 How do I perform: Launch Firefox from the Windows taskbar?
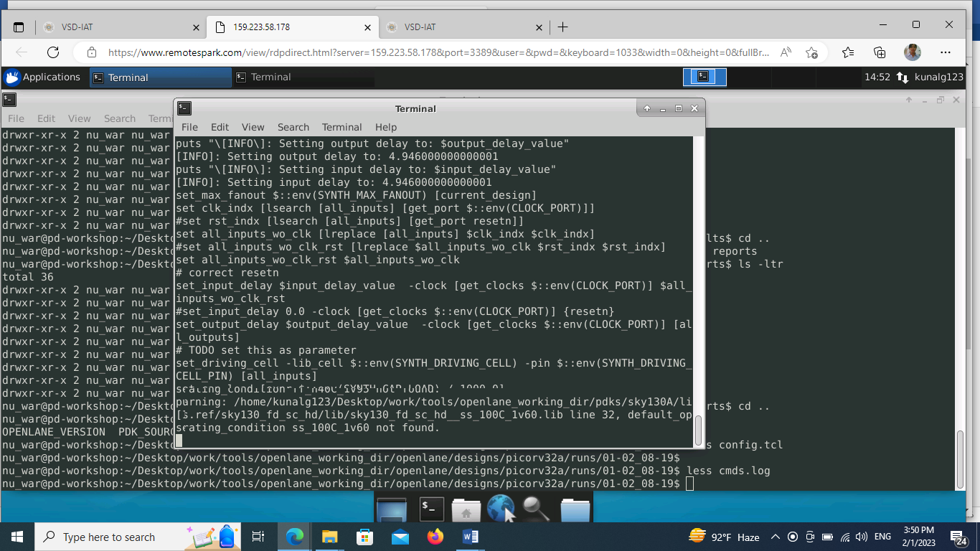pos(435,536)
